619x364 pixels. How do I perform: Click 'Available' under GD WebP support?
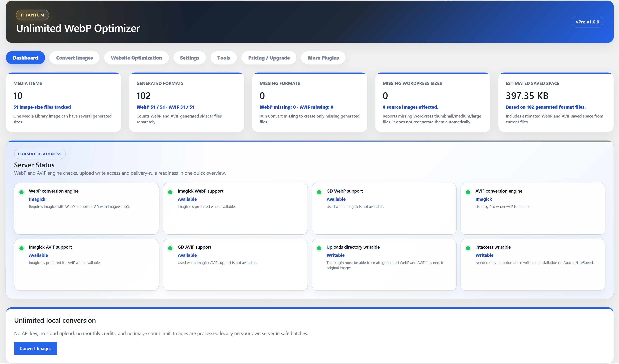[x=336, y=199]
